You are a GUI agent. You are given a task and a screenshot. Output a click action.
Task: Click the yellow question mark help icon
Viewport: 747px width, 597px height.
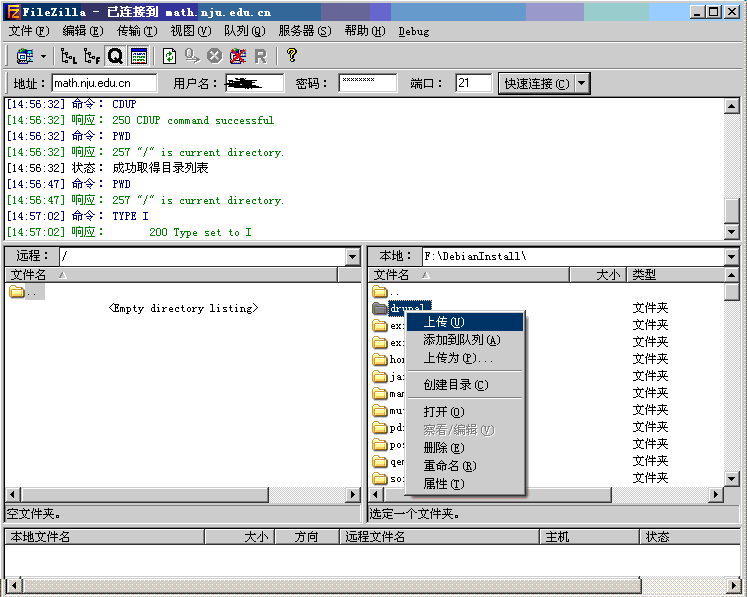[x=291, y=56]
